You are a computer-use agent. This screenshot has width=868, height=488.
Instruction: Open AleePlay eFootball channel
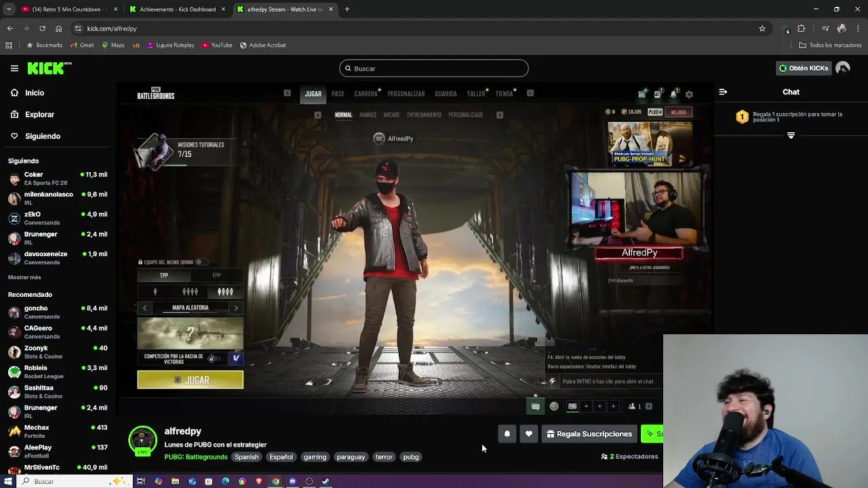tap(58, 451)
